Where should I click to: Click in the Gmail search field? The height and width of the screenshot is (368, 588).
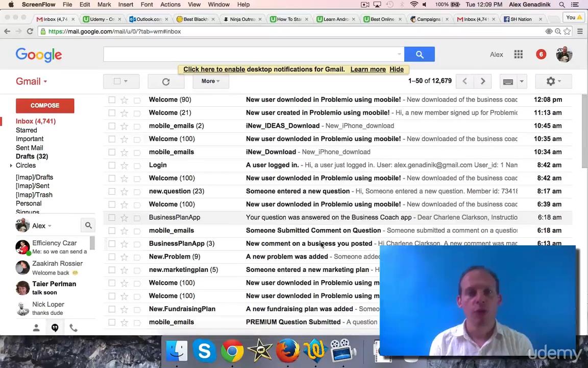[x=250, y=54]
